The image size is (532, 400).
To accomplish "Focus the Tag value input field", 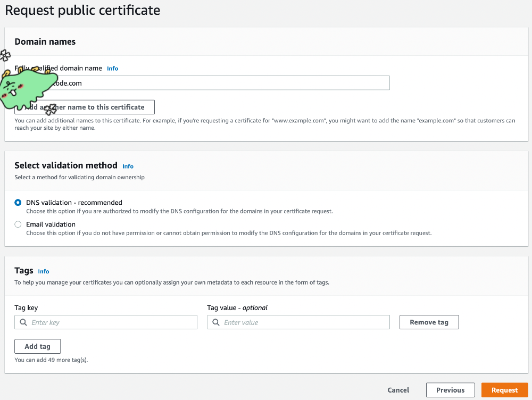I will [303, 322].
